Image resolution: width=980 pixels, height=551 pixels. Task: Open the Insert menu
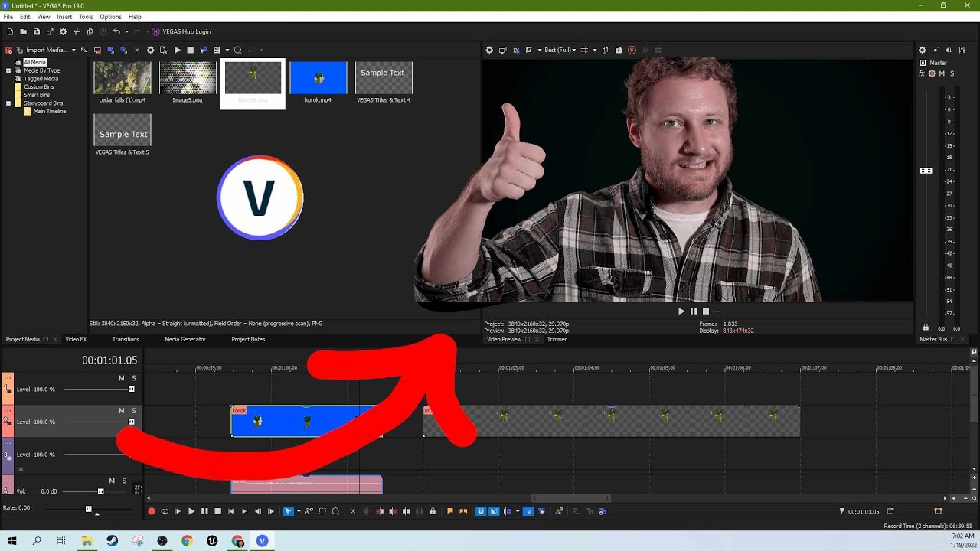click(x=64, y=17)
